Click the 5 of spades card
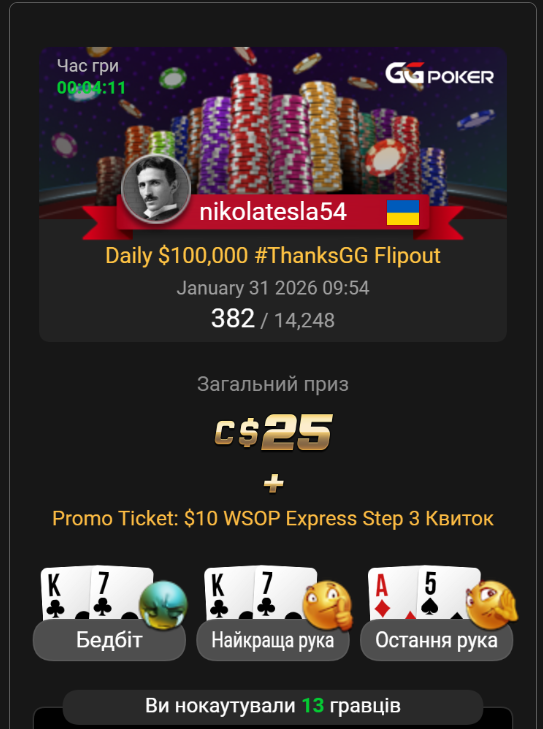This screenshot has width=543, height=729. pyautogui.click(x=444, y=594)
